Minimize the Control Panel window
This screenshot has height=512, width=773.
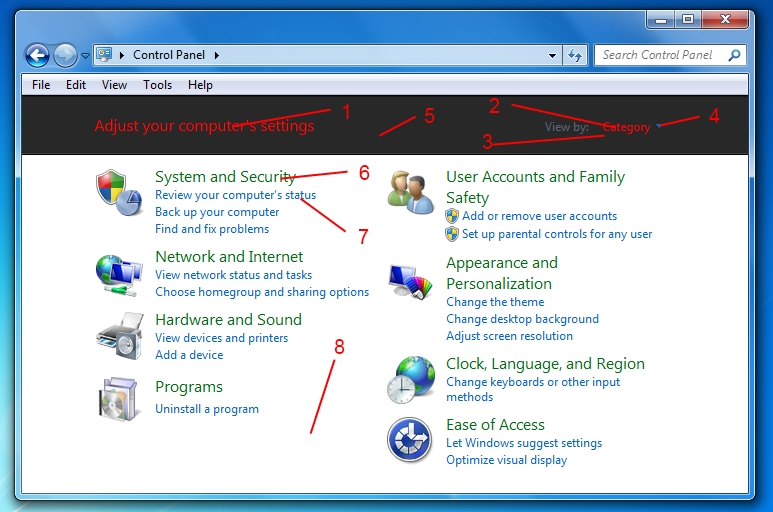click(x=661, y=19)
